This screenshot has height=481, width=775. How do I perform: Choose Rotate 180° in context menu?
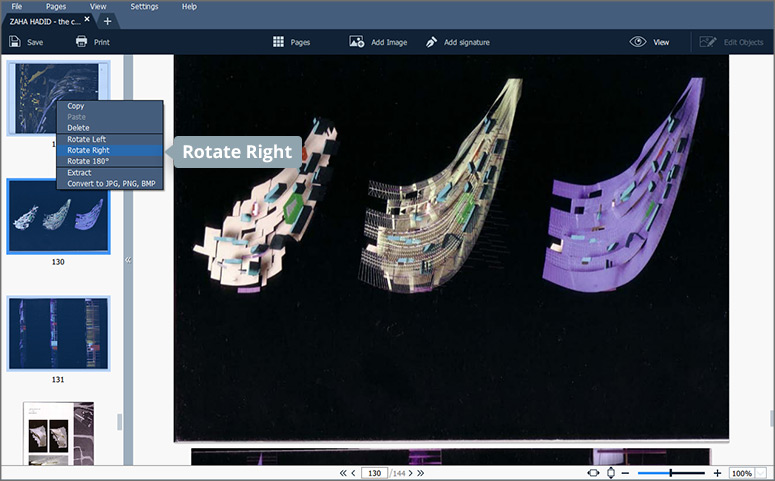pos(110,161)
